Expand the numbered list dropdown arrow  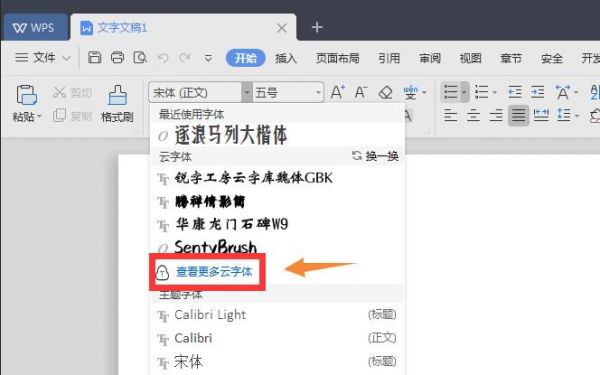click(x=494, y=93)
